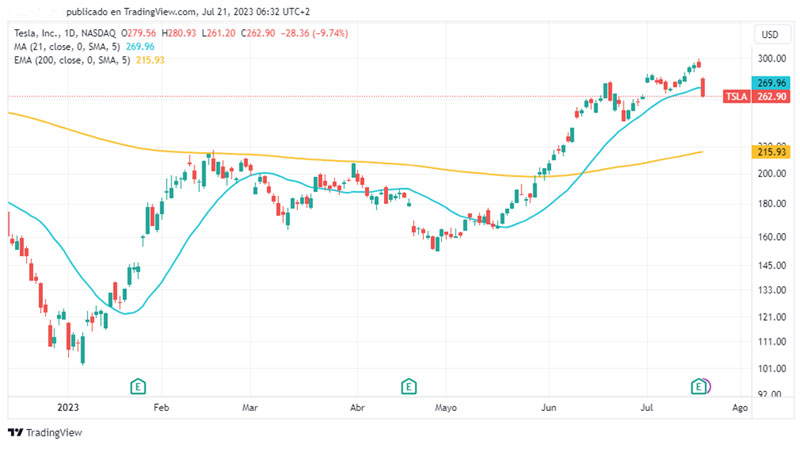
Task: Open the USD currency selector
Action: click(769, 34)
